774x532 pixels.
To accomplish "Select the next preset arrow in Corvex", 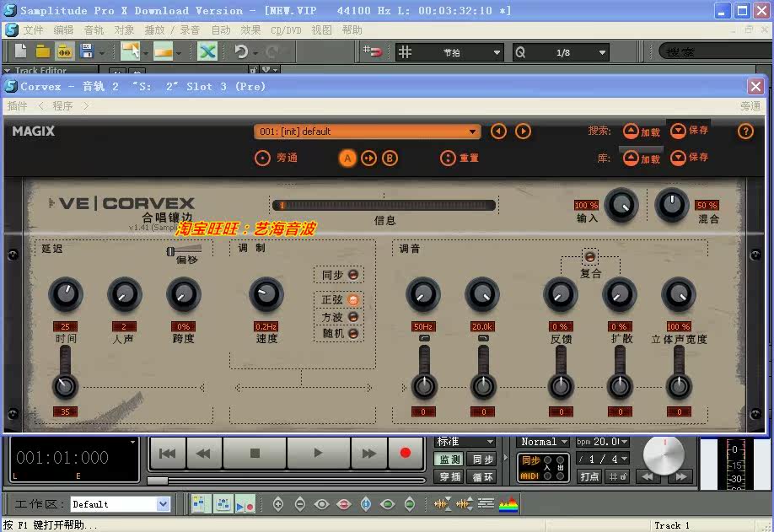I will pyautogui.click(x=523, y=132).
